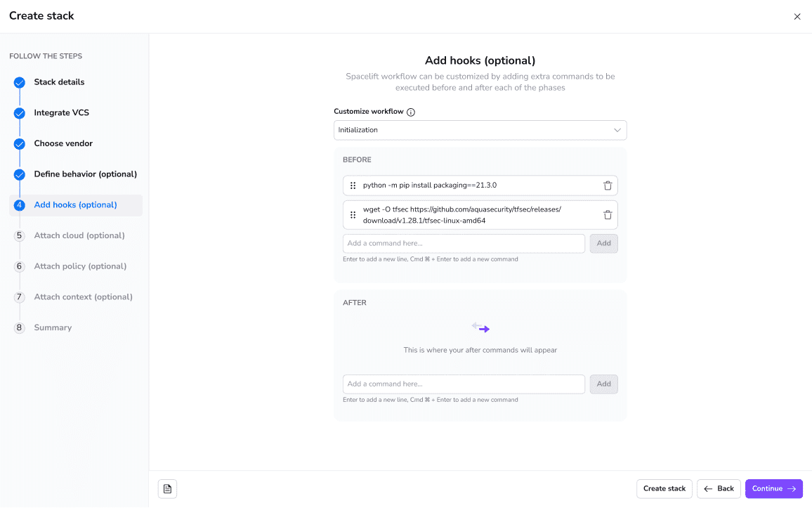Image resolution: width=812 pixels, height=508 pixels.
Task: Click the step 4 badge for Add hooks
Action: click(x=19, y=205)
